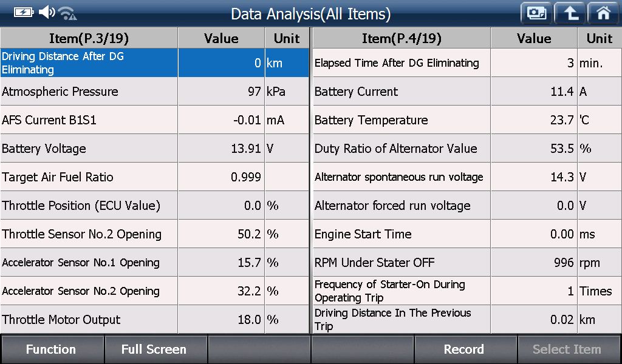This screenshot has height=364, width=622.
Task: Select Throttle Sensor No.2 Opening row
Action: (x=154, y=234)
